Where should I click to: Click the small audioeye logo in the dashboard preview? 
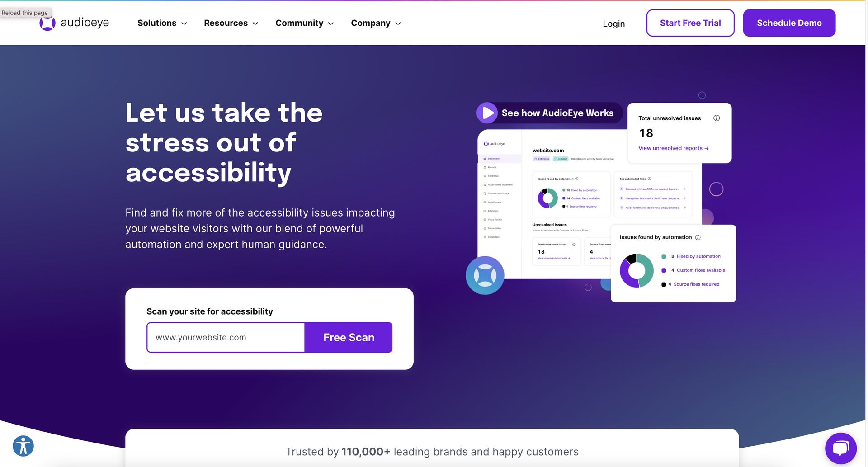coord(494,144)
